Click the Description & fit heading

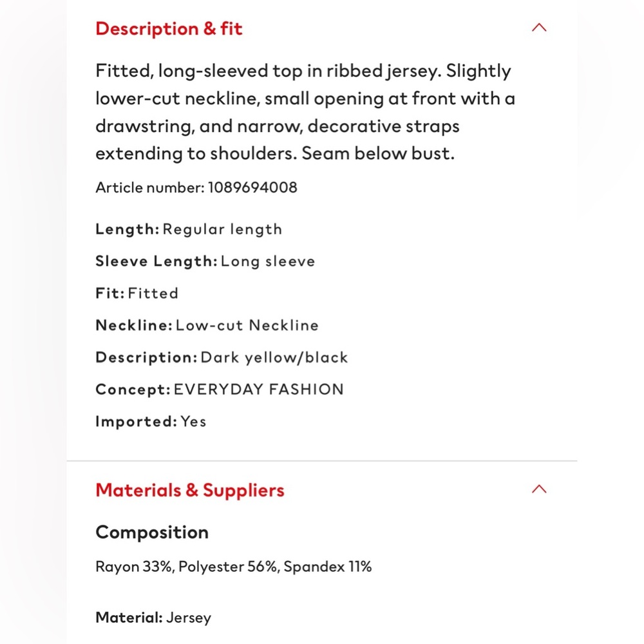[169, 29]
